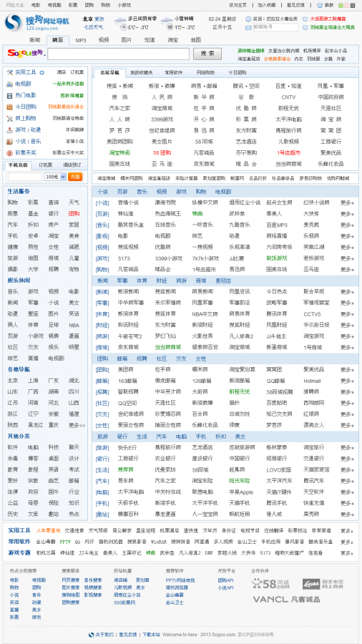Click the smiley icon beside 笑话
This screenshot has width=362, height=644.
248,19
